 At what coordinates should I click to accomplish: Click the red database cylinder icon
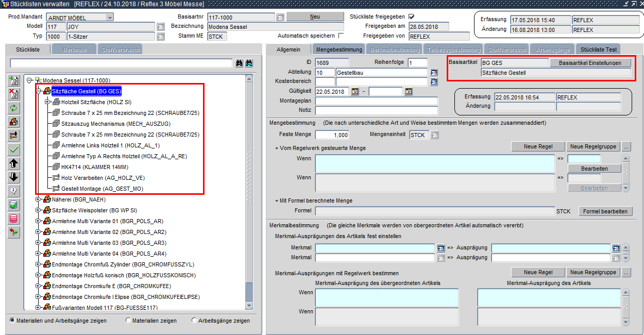pos(14,219)
